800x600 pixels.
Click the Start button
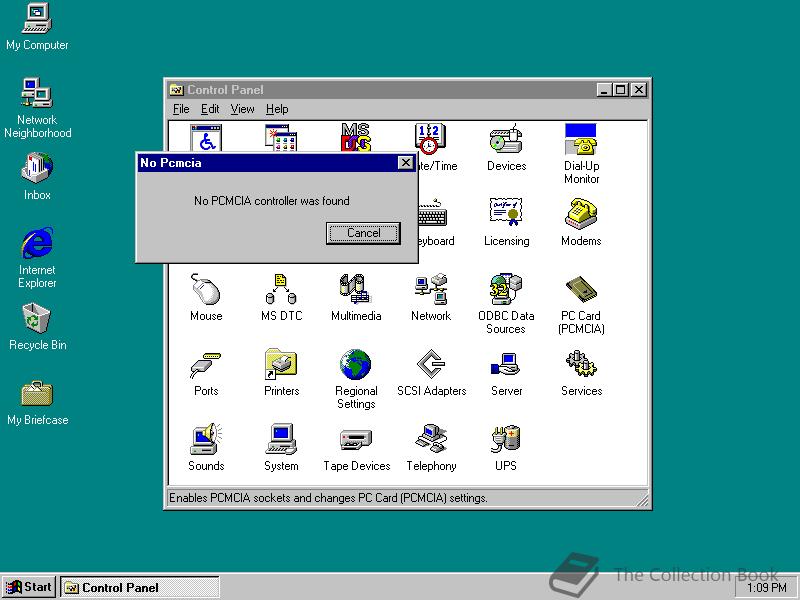pyautogui.click(x=29, y=587)
